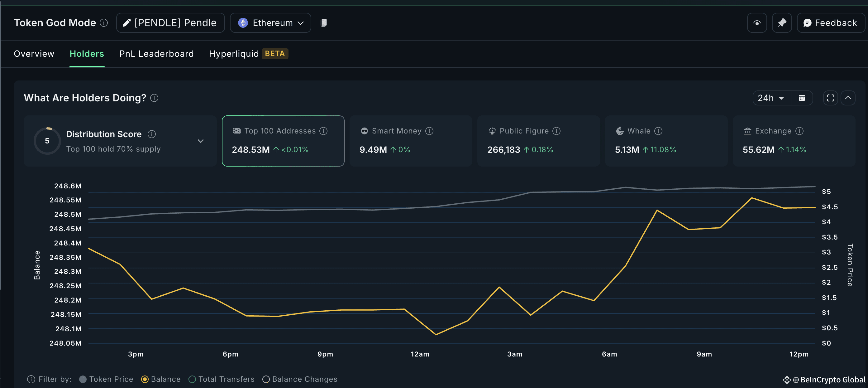Click the 12pm label on time axis
The height and width of the screenshot is (388, 868).
(x=799, y=354)
